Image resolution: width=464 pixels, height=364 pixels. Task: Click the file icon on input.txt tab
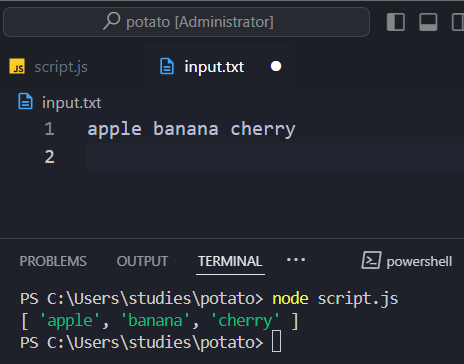point(167,66)
